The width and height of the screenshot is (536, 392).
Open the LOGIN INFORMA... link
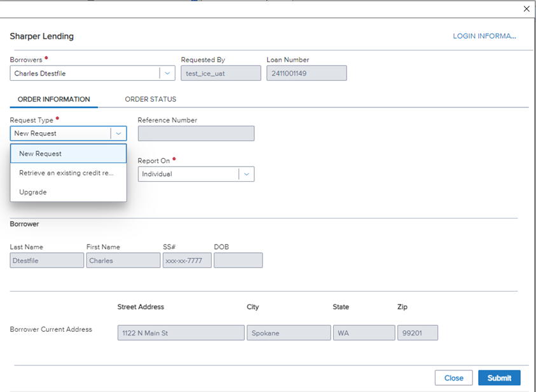point(484,36)
